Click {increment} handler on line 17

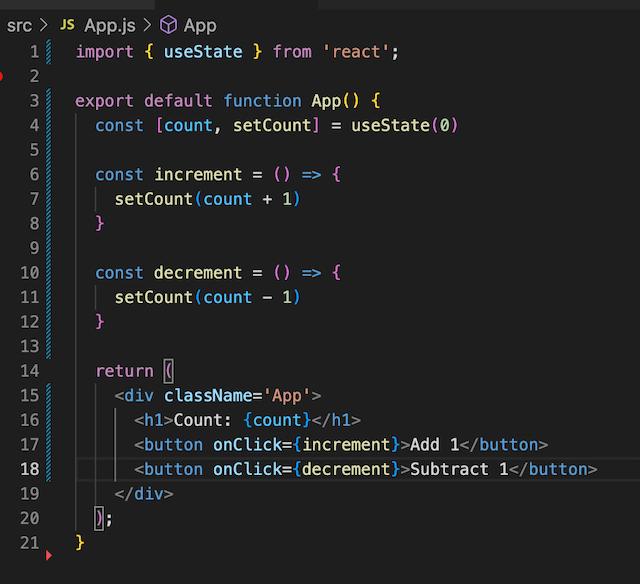click(x=346, y=445)
